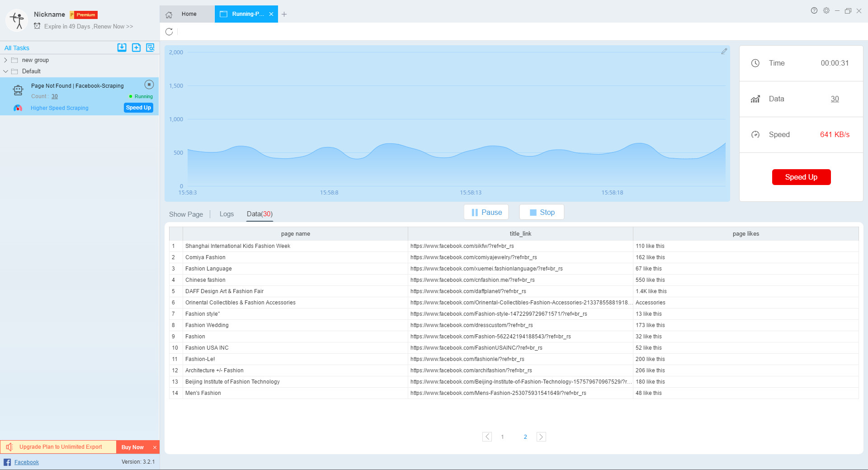Click the robot task icon
The height and width of the screenshot is (470, 868).
pyautogui.click(x=18, y=90)
